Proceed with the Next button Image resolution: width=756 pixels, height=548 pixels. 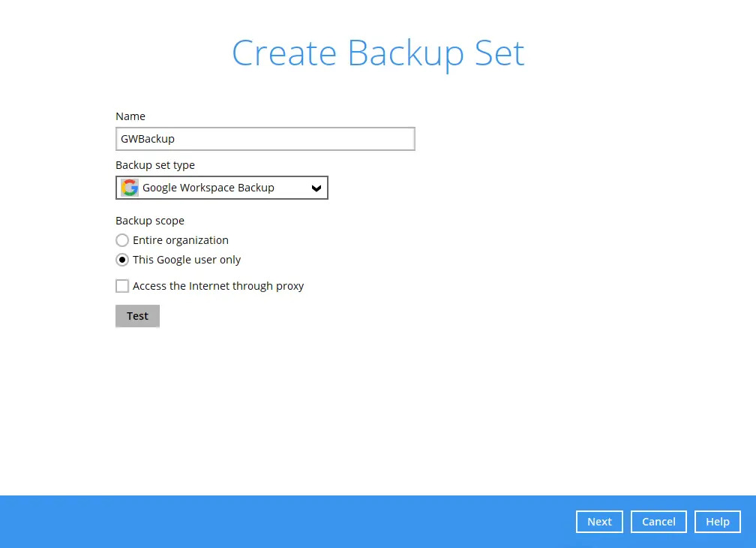coord(599,522)
